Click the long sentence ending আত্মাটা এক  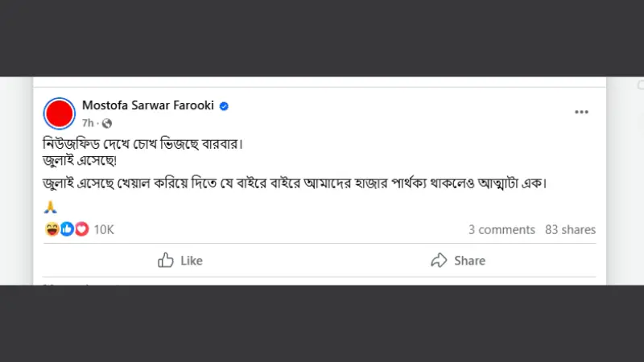(x=295, y=183)
